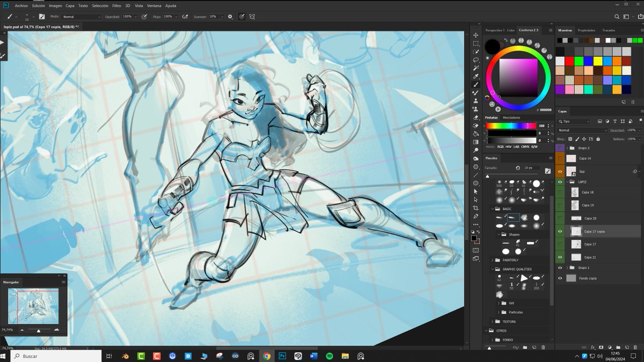Open layer filter Tipo dropdown
Viewport: 644px width, 362px height.
coord(574,121)
